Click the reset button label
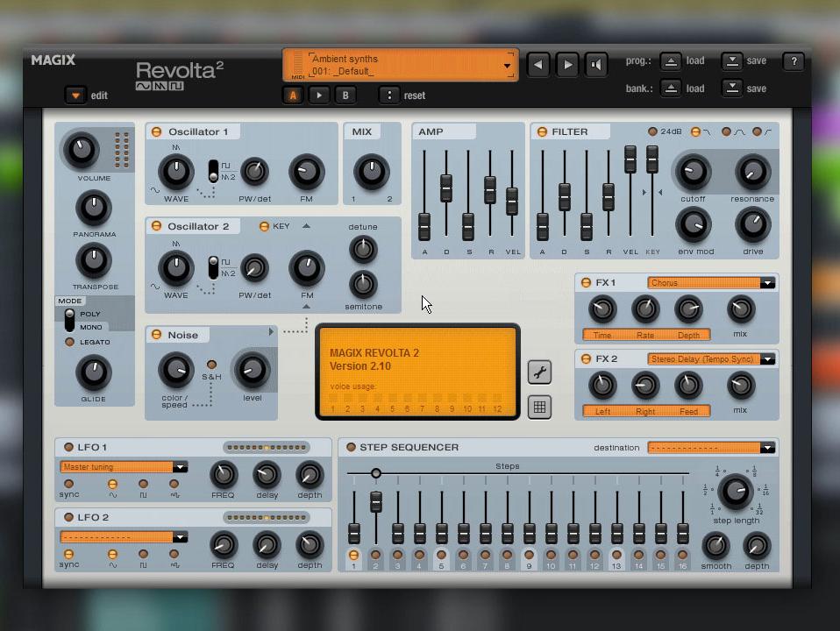The image size is (840, 631). tap(415, 96)
